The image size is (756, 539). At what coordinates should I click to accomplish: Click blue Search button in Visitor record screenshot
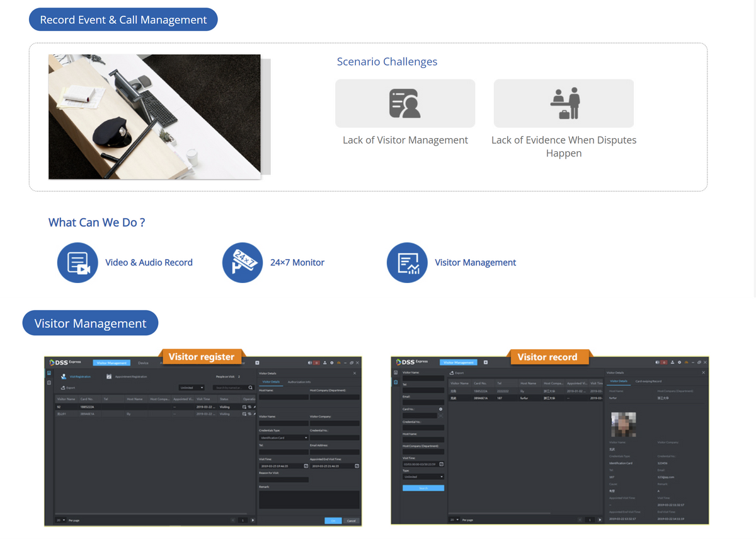423,488
